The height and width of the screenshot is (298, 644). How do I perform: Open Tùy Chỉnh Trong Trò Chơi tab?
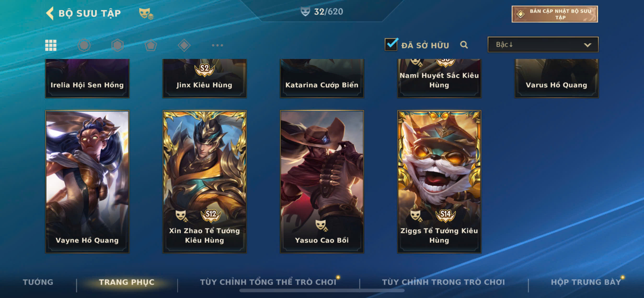(x=443, y=282)
